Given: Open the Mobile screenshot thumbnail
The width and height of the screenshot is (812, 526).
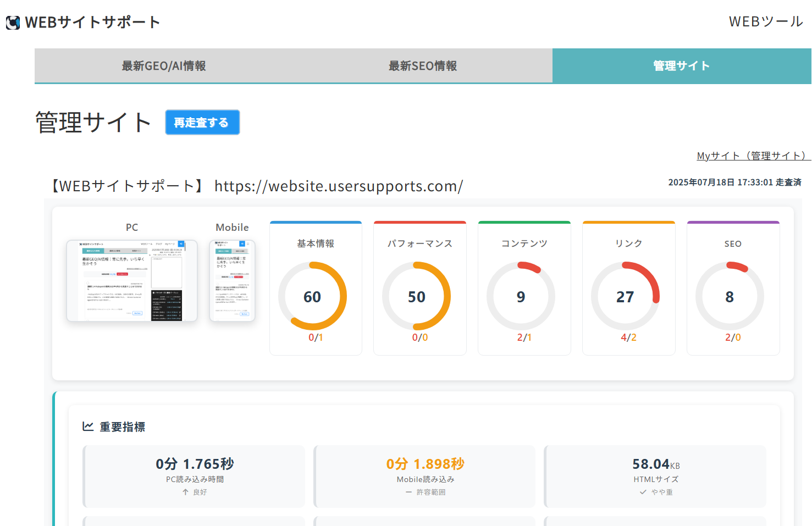Looking at the screenshot, I should click(x=232, y=280).
